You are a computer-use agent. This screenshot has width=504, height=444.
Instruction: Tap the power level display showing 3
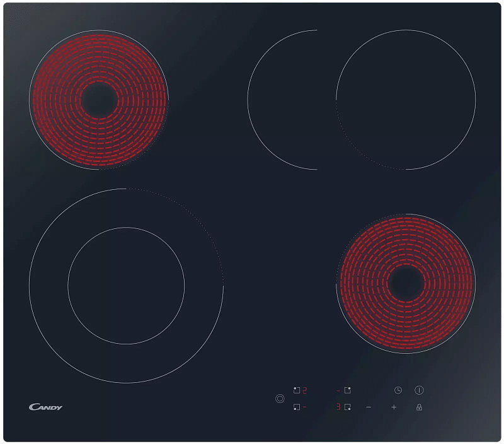click(x=338, y=407)
